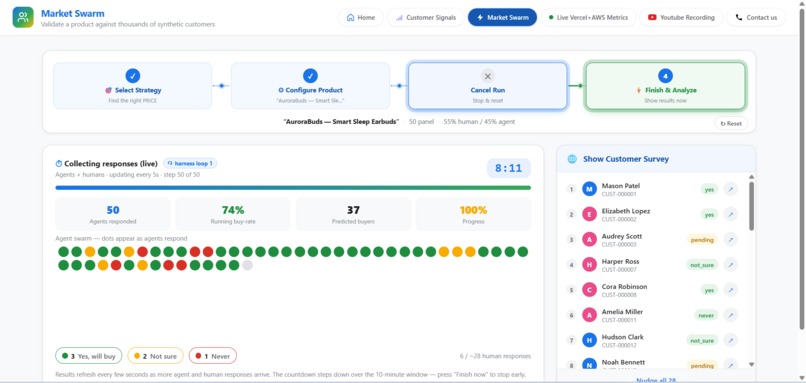Click the checkmark icon above Configure Product
Viewport: 806px width, 383px height.
coord(310,76)
